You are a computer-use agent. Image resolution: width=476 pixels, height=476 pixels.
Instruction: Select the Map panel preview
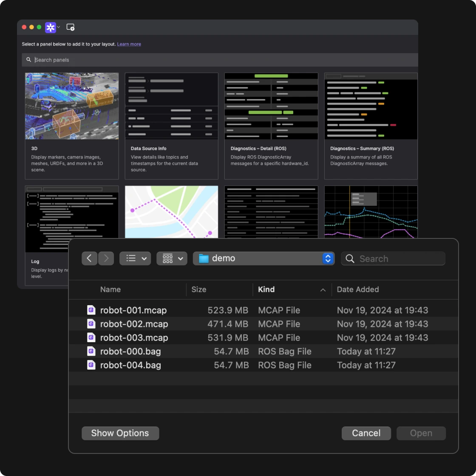171,212
